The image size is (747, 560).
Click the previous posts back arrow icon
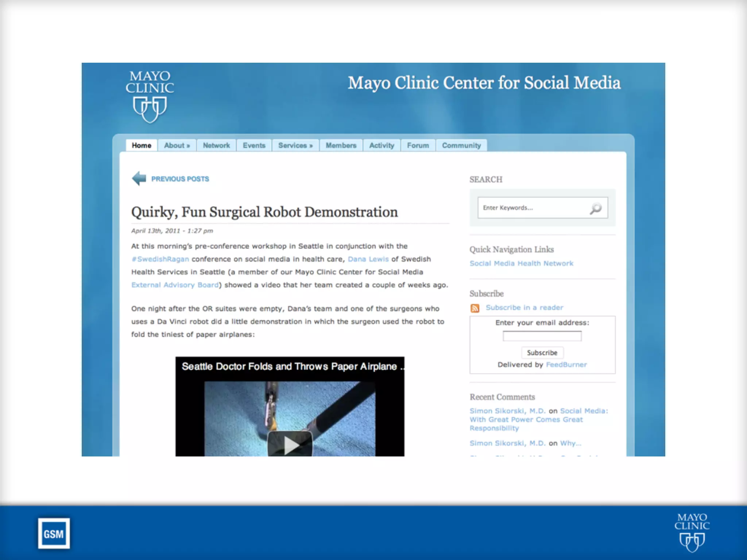click(x=139, y=178)
